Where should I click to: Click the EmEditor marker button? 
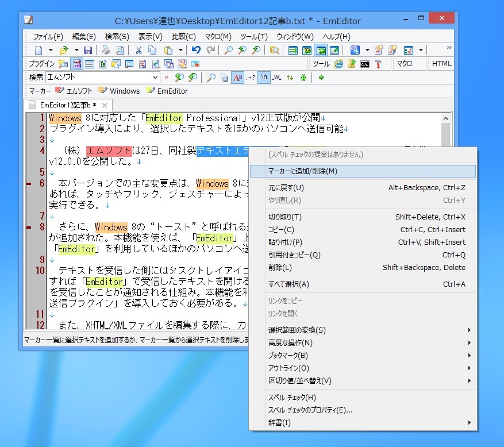(167, 91)
